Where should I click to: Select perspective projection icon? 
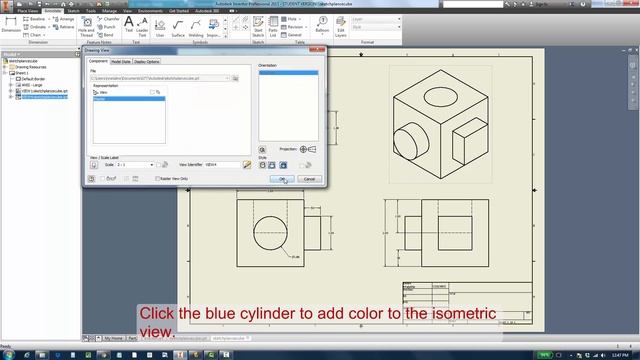click(x=312, y=149)
